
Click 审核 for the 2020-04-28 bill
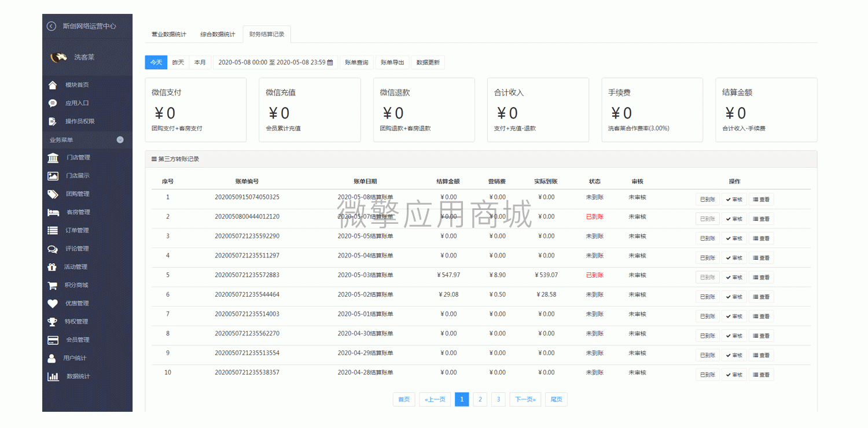tap(734, 375)
